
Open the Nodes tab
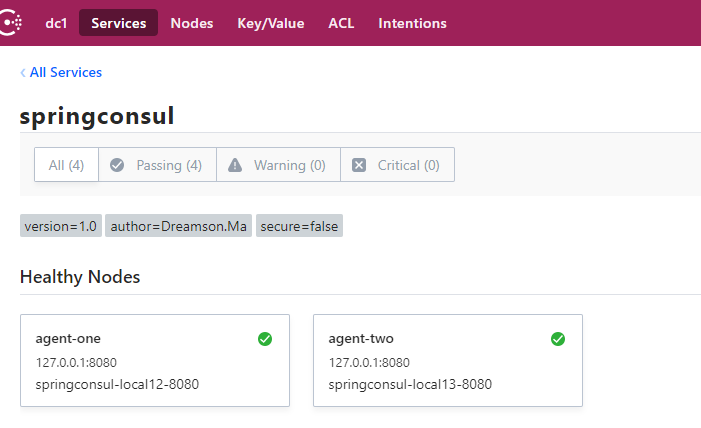point(192,23)
